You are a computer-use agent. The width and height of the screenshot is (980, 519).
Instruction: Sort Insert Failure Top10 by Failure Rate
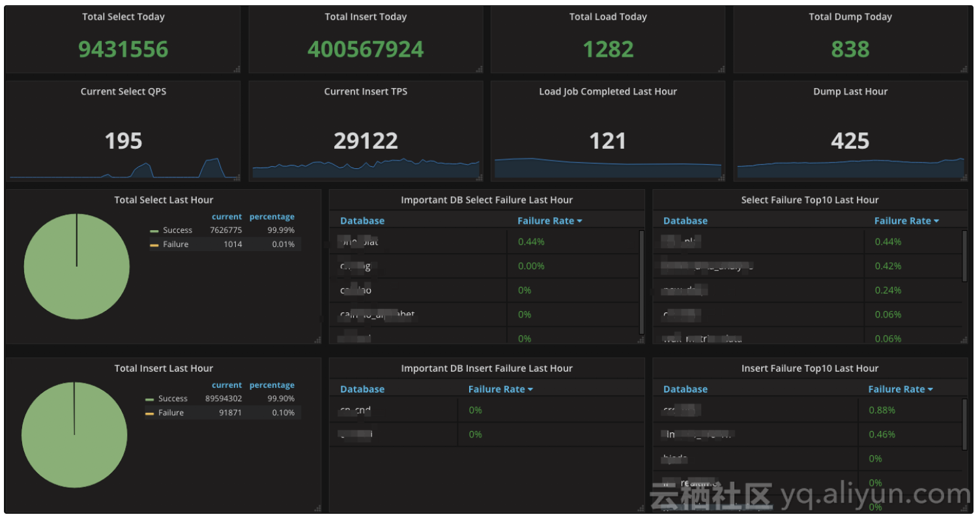pos(901,389)
